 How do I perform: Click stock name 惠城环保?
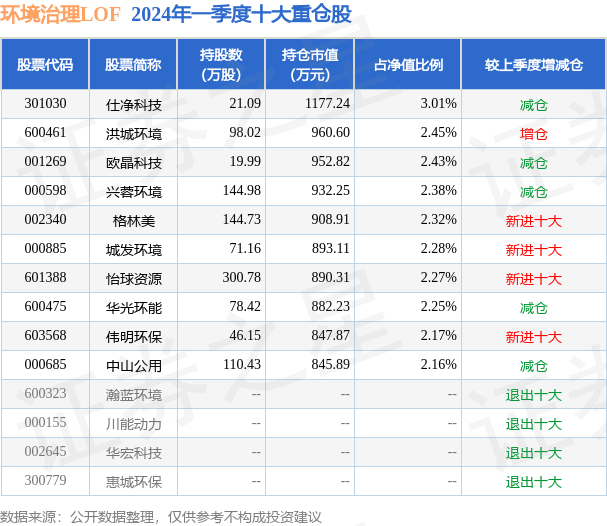[134, 482]
